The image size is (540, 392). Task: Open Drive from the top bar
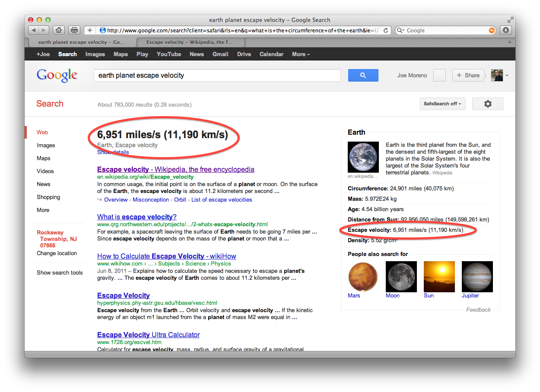click(x=244, y=54)
